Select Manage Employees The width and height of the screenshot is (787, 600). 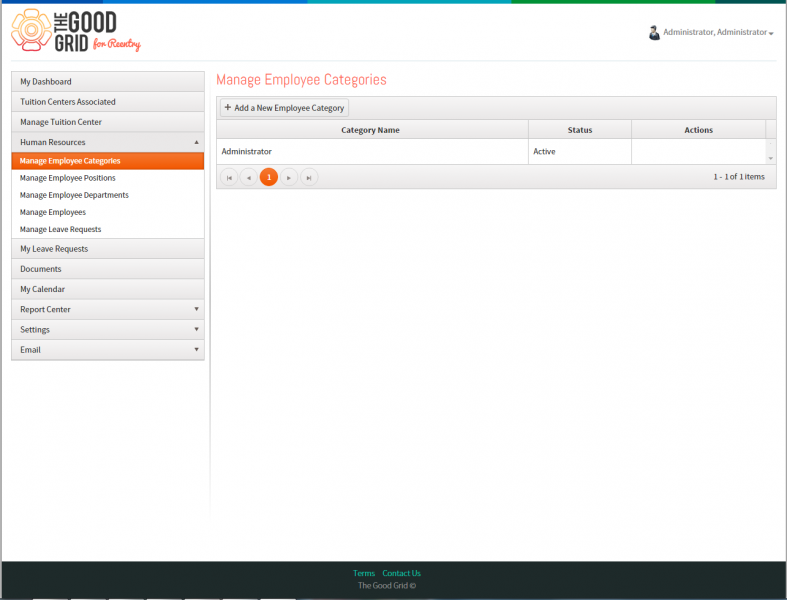click(107, 212)
